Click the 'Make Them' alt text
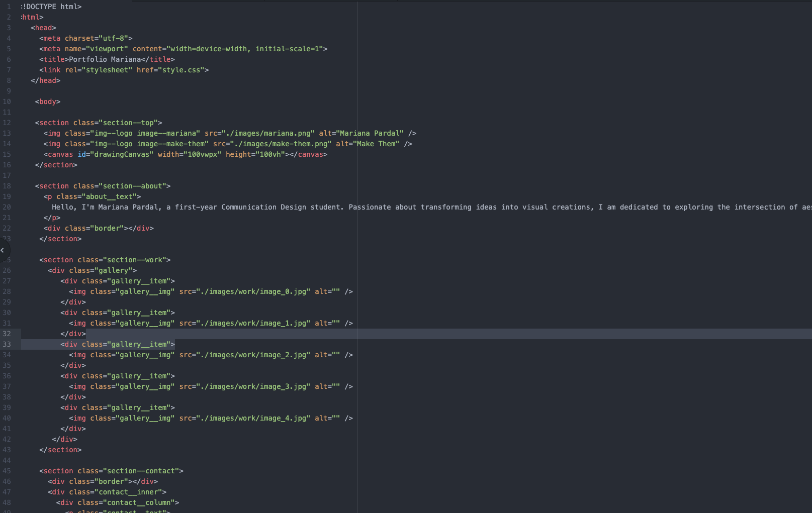This screenshot has height=513, width=812. point(377,144)
